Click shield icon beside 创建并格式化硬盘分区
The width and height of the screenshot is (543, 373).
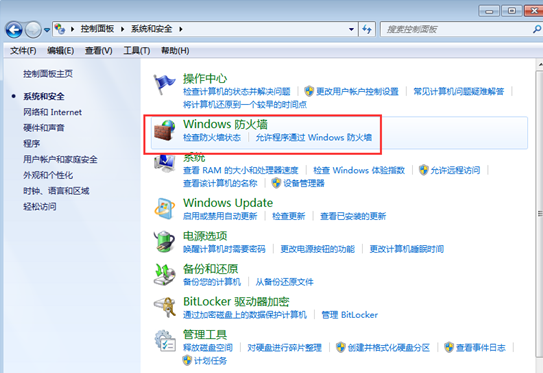point(341,347)
